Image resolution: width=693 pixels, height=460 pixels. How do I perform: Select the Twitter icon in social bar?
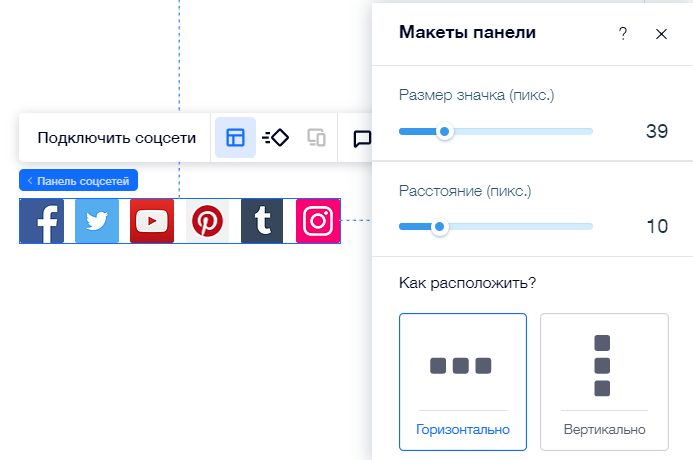(x=97, y=221)
